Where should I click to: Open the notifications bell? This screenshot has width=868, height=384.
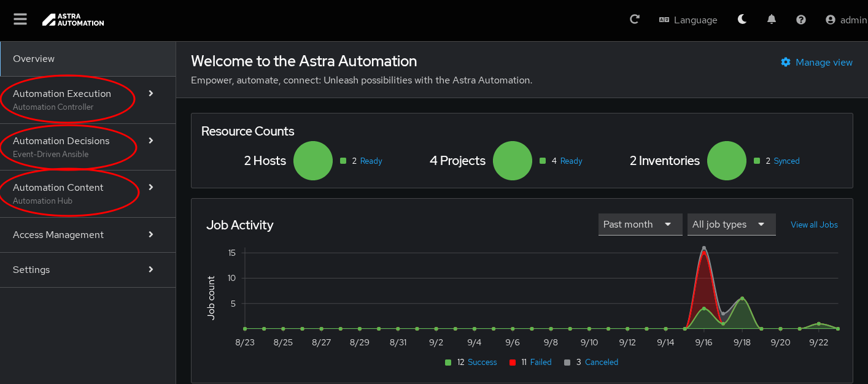[772, 20]
